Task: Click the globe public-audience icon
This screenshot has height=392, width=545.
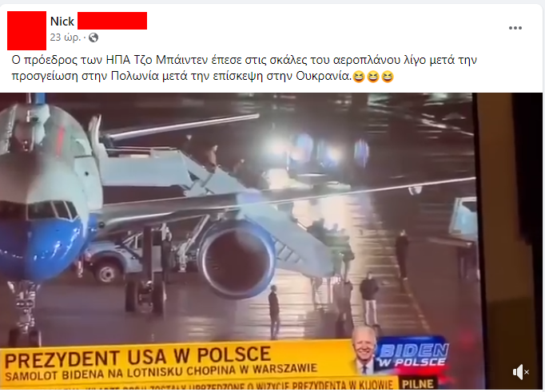Action: [93, 38]
